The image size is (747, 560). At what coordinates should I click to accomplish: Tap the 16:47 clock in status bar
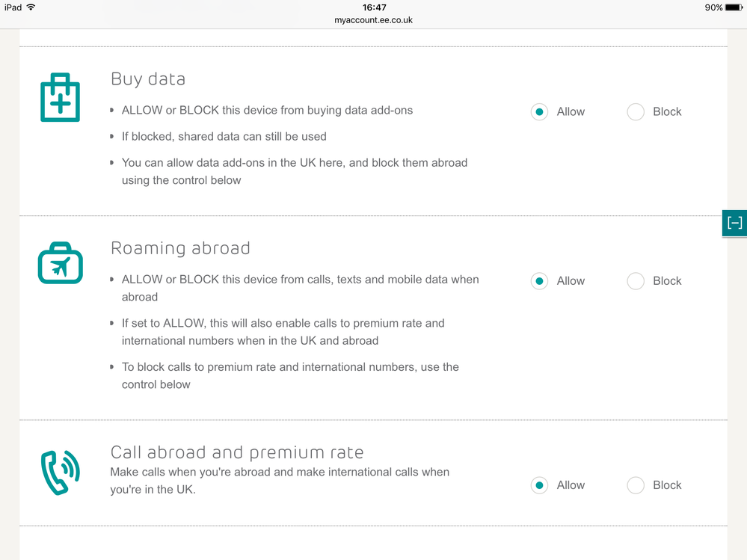pos(373,7)
